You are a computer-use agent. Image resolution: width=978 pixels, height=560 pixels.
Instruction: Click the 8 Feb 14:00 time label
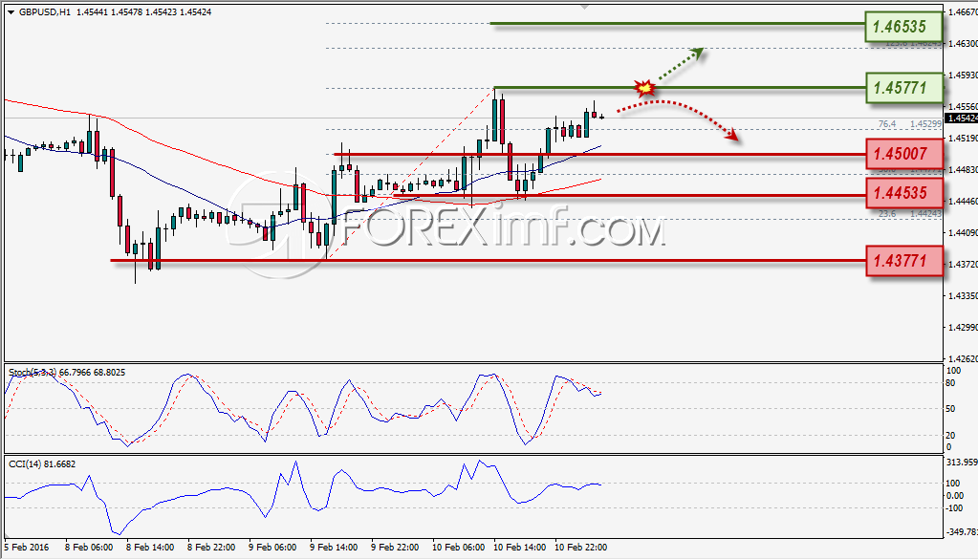150,547
